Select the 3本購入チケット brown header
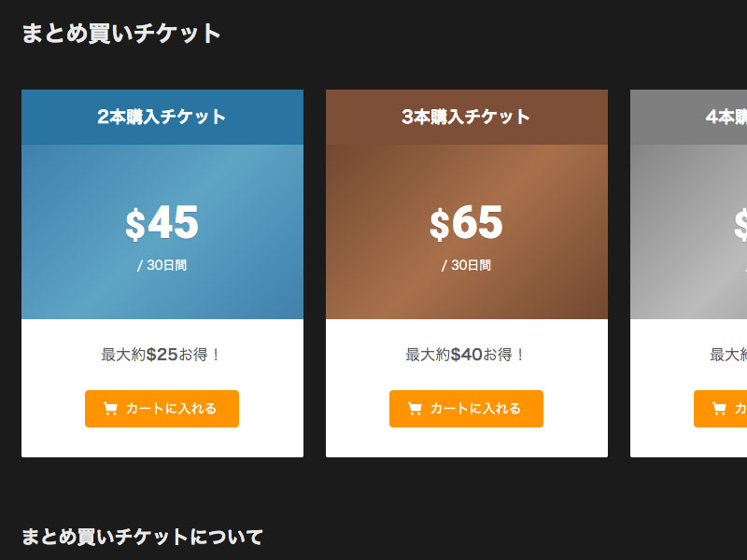The width and height of the screenshot is (747, 560). tap(467, 118)
